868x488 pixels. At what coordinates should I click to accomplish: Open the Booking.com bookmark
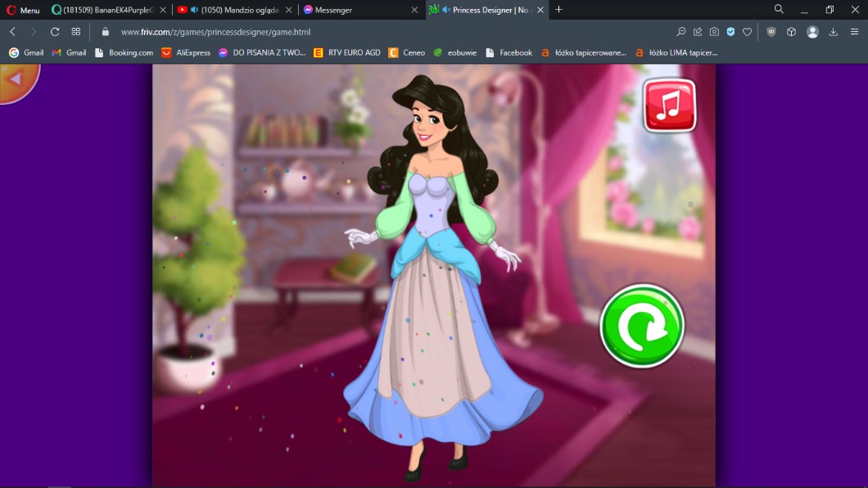coord(124,52)
